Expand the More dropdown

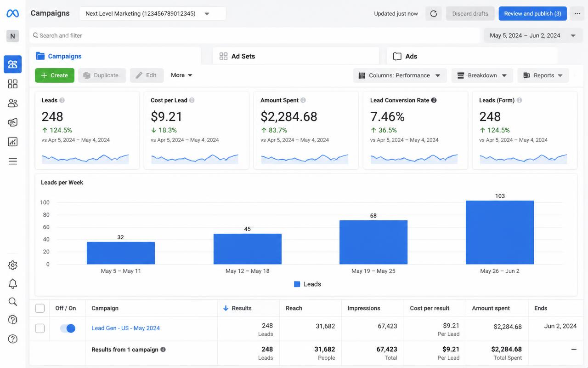tap(181, 75)
